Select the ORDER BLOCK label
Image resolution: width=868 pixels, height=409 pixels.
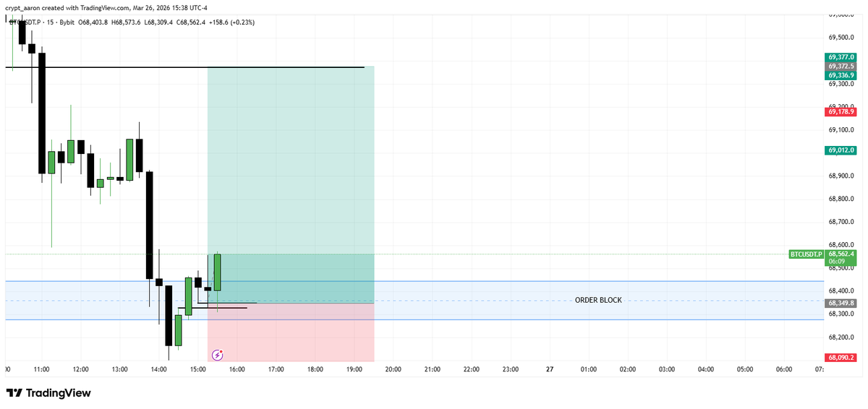click(598, 300)
